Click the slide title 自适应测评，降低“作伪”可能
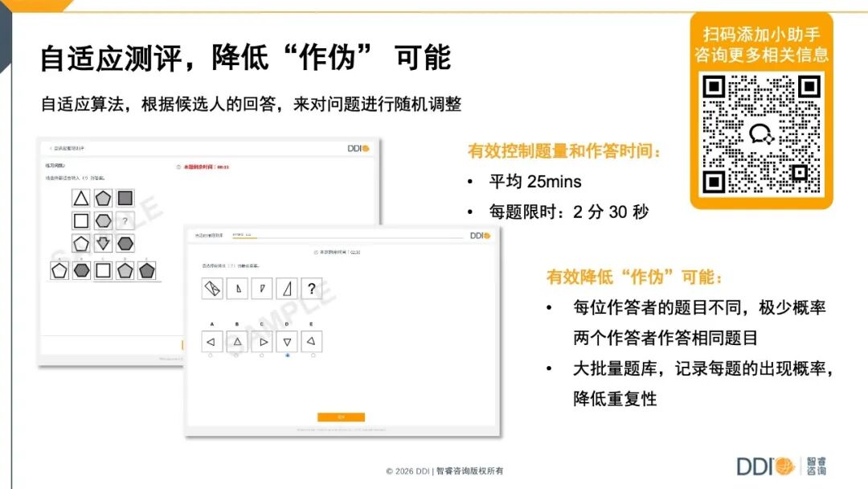Image resolution: width=868 pixels, height=489 pixels. coord(246,58)
